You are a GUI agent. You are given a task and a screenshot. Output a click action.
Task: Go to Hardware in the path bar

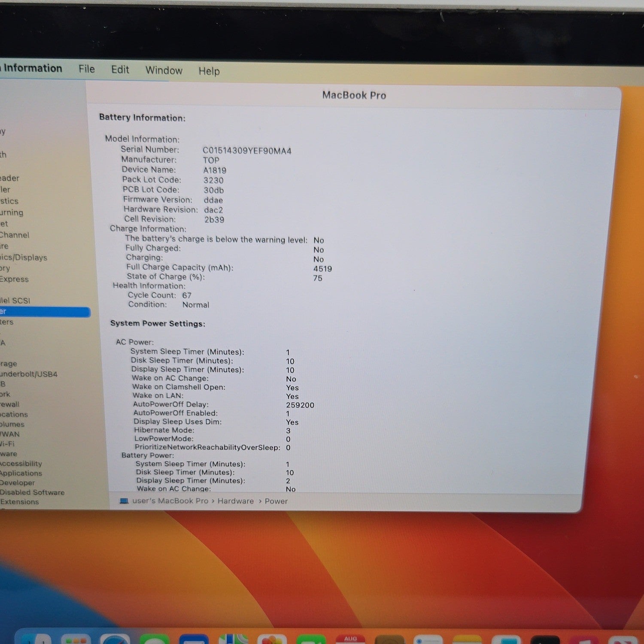[235, 501]
